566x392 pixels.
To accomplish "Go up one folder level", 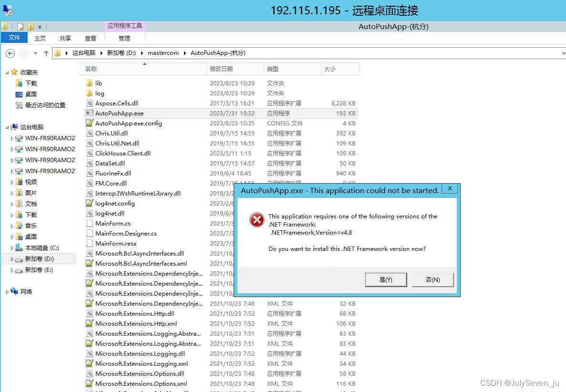I will tap(46, 53).
